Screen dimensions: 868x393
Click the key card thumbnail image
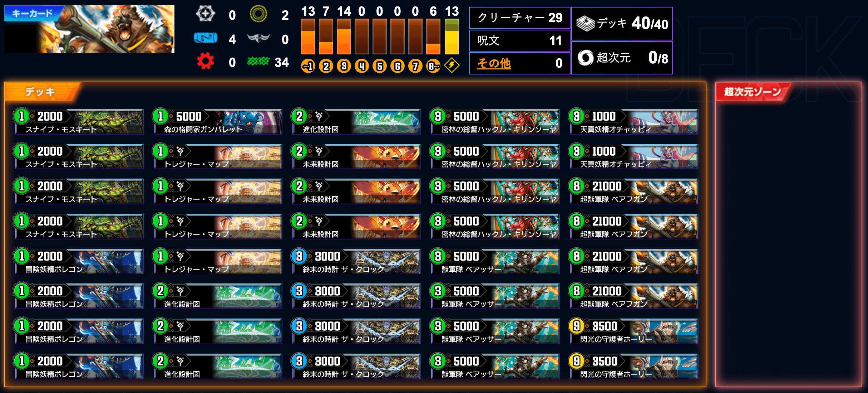pos(89,29)
